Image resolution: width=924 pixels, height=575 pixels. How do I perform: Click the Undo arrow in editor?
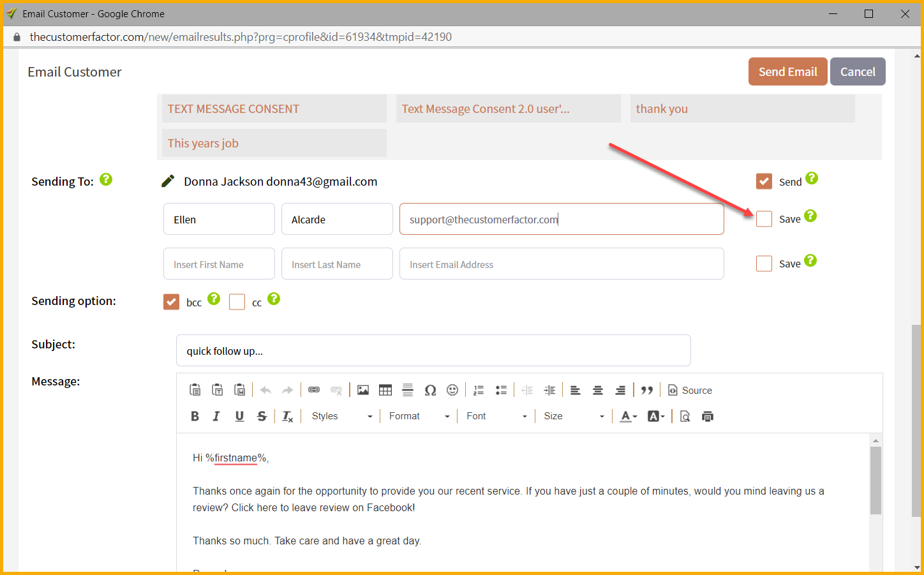pyautogui.click(x=266, y=390)
